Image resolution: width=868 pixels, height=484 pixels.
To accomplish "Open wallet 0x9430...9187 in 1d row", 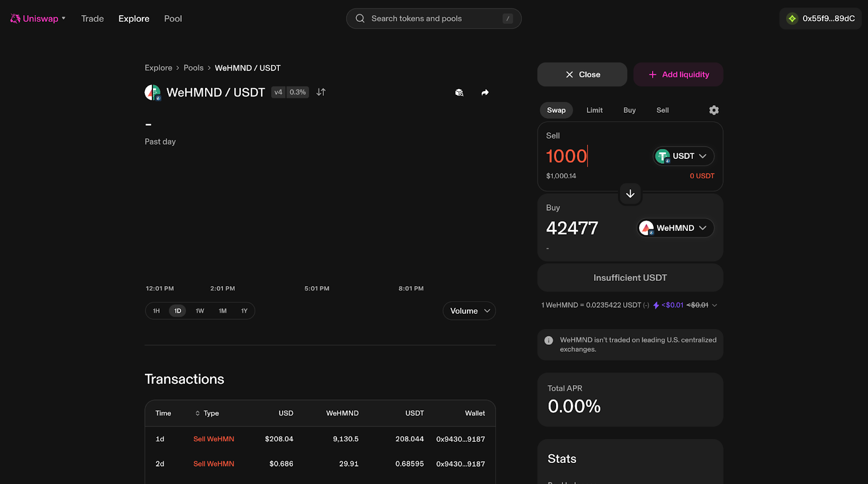I will 461,439.
